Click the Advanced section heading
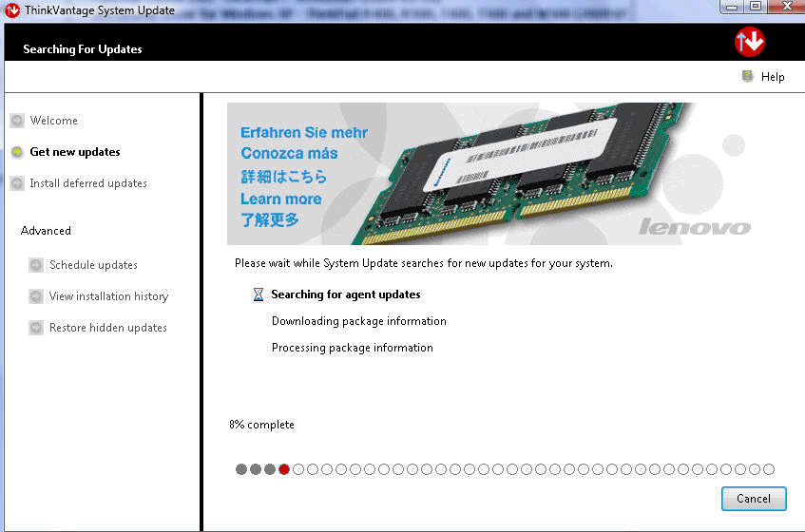This screenshot has width=805, height=532. [46, 231]
